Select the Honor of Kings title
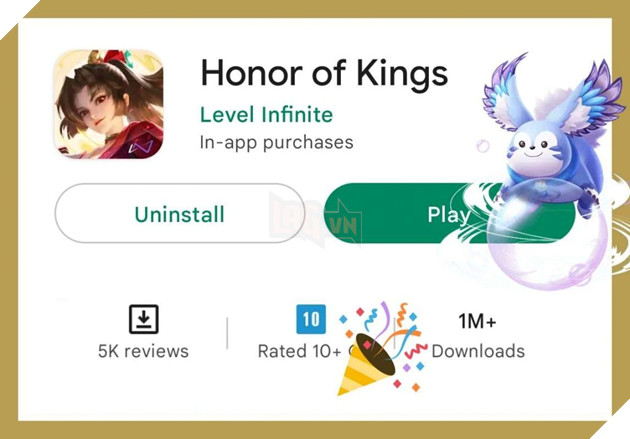Viewport: 630px width, 439px height. point(324,74)
